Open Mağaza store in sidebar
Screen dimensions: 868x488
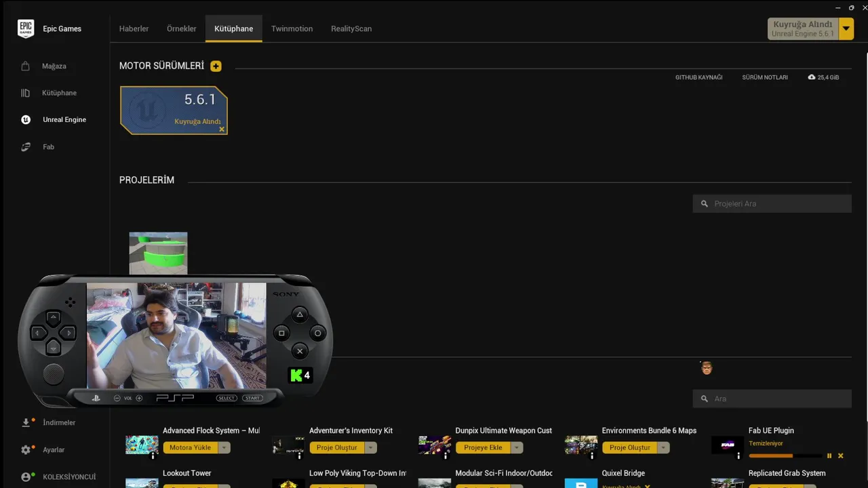point(54,66)
